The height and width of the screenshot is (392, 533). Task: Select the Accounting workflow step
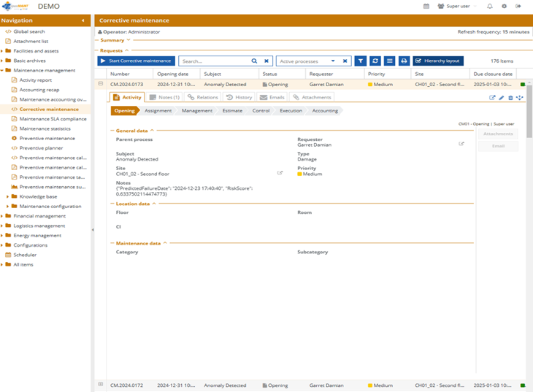pos(325,110)
